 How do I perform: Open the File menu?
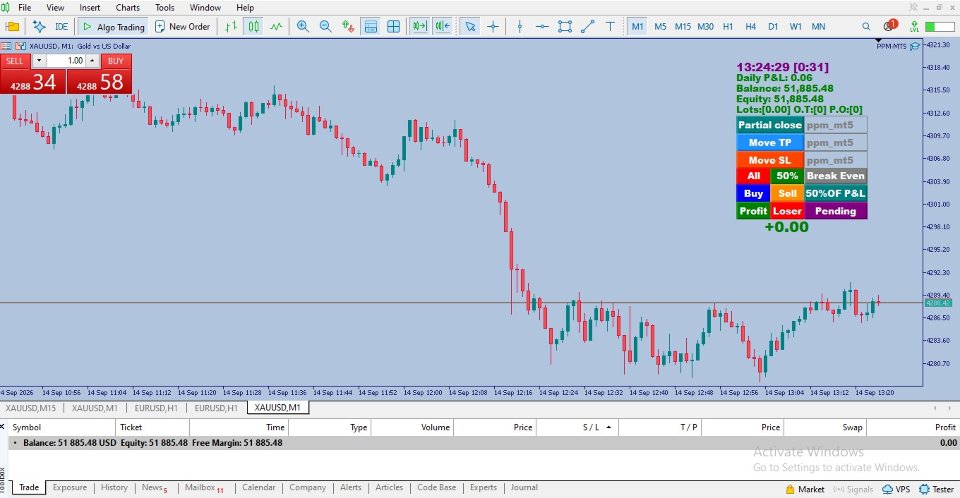click(x=24, y=7)
